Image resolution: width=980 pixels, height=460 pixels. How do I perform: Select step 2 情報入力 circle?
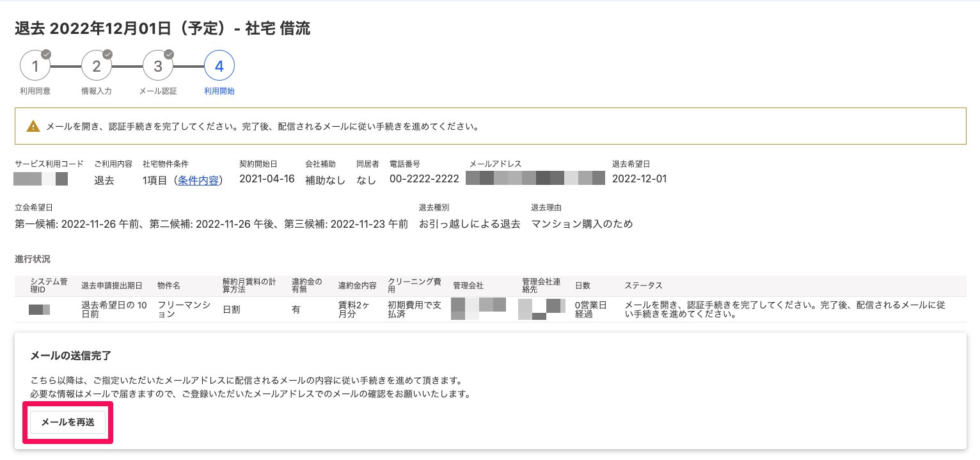pos(97,66)
